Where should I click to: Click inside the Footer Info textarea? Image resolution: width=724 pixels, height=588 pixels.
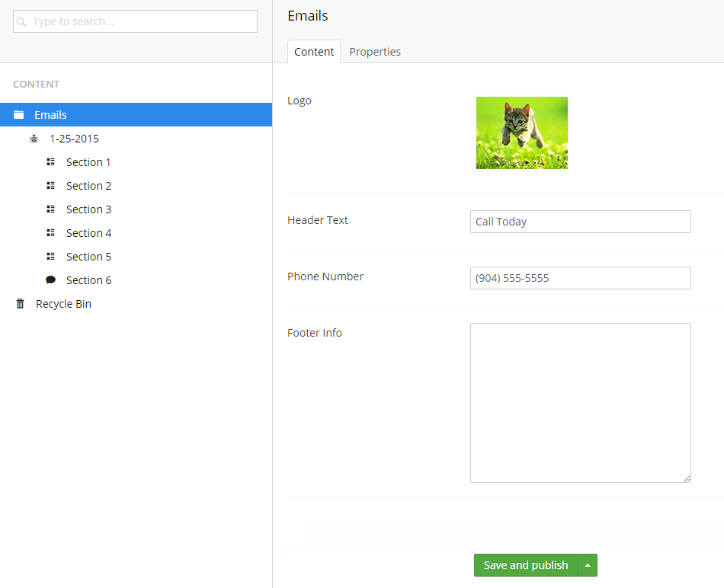click(x=580, y=402)
